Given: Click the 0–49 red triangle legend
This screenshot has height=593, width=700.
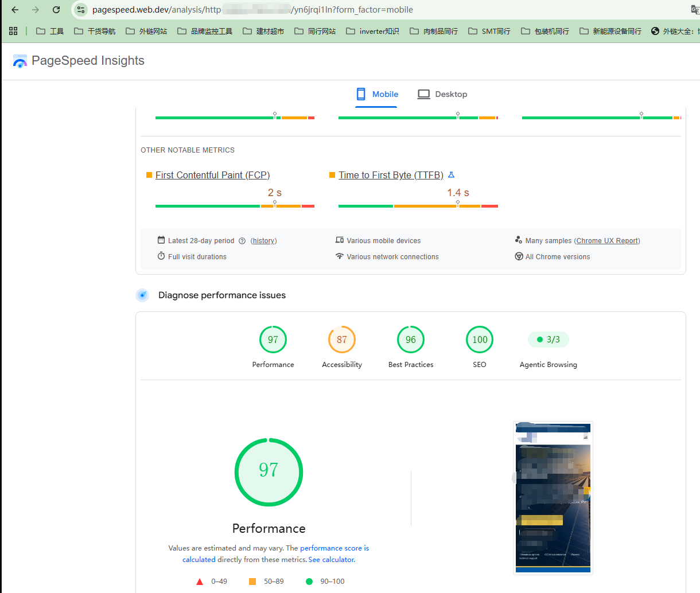Looking at the screenshot, I should point(212,582).
